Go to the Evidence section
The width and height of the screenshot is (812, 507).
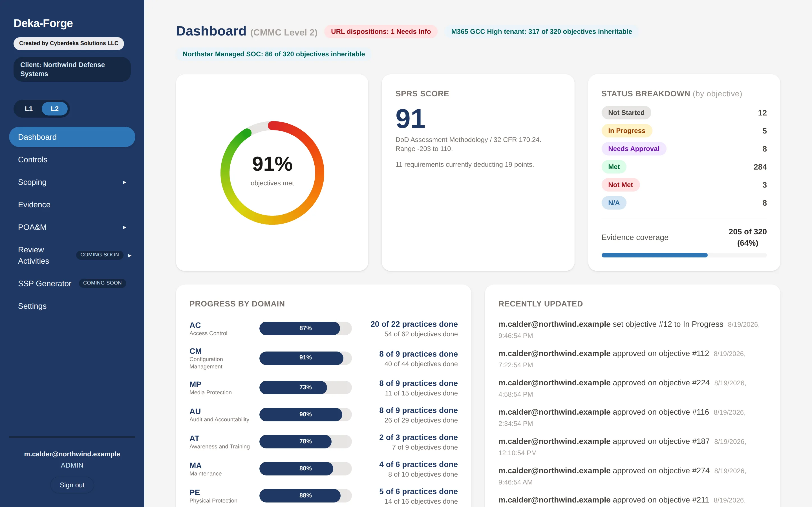72,204
